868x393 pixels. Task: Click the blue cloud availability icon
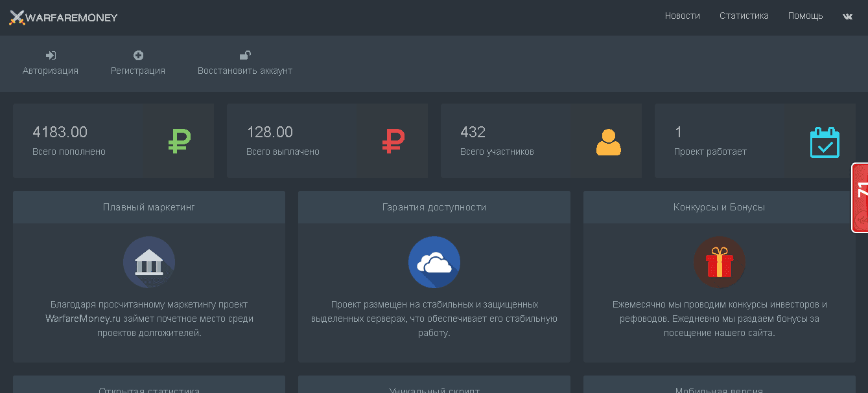click(434, 262)
